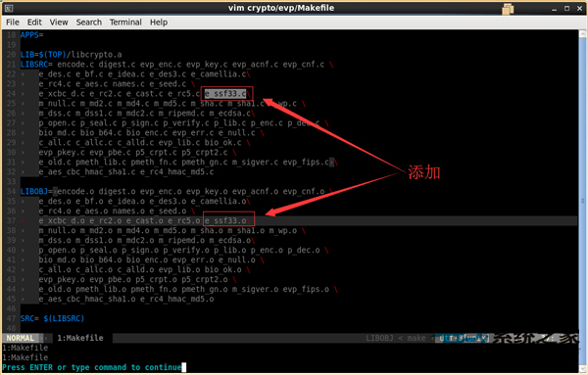588x375 pixels.
Task: Click the make filetype in statusline
Action: (x=416, y=338)
